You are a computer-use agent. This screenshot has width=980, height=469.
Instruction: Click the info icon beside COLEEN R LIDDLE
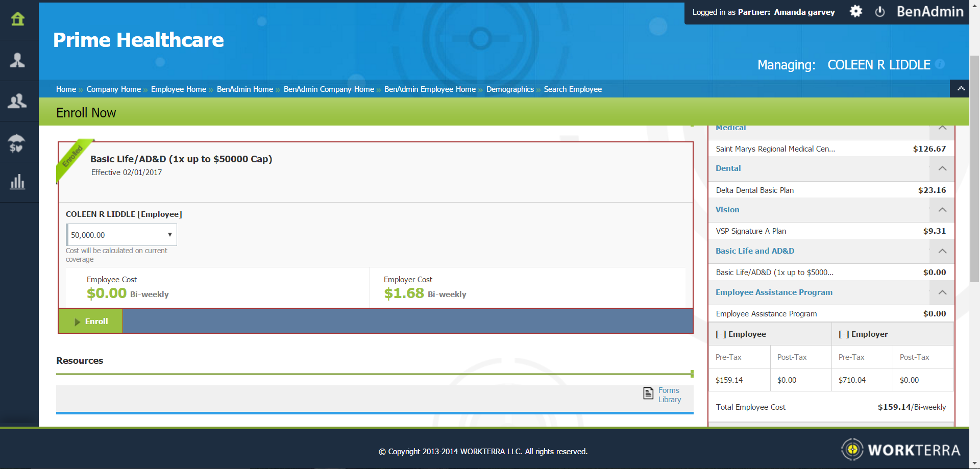pyautogui.click(x=940, y=64)
